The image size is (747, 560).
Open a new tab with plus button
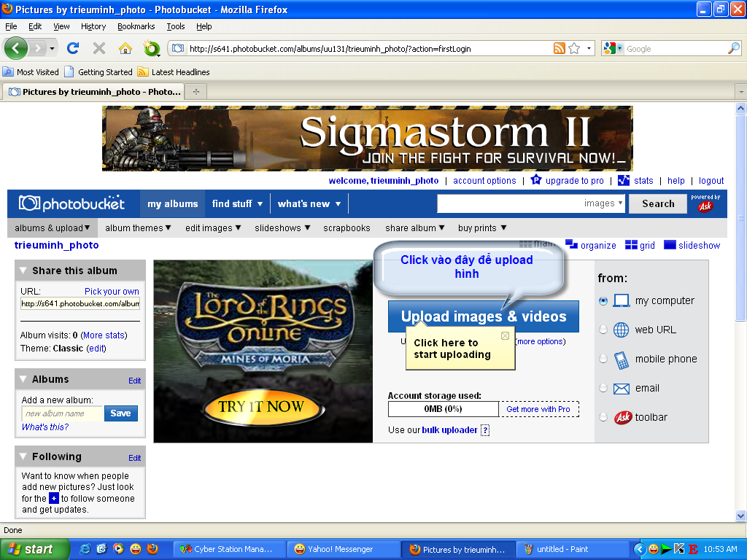[x=196, y=91]
